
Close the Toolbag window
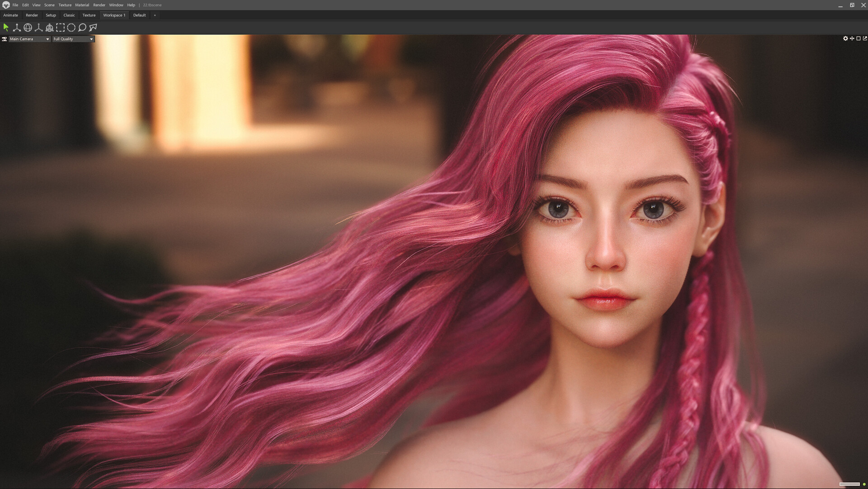point(863,5)
